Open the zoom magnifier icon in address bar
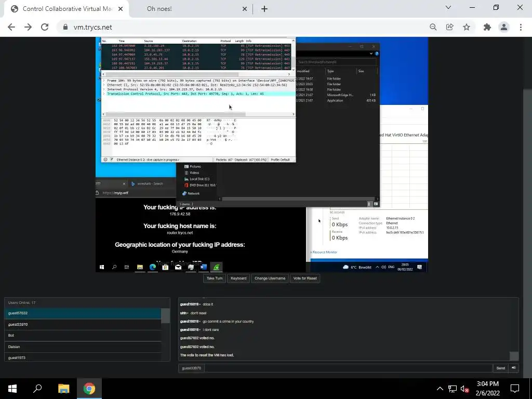This screenshot has width=532, height=399. pos(433,27)
